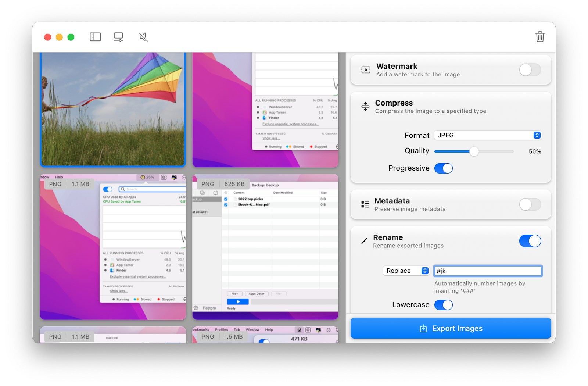Toggle the sidebar panel icon
588x386 pixels.
(x=95, y=37)
